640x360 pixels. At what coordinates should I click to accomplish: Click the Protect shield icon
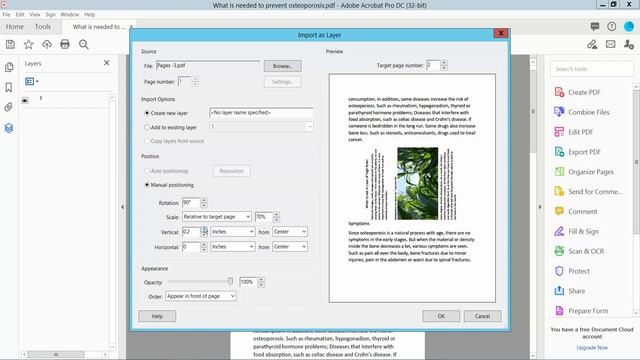(559, 271)
